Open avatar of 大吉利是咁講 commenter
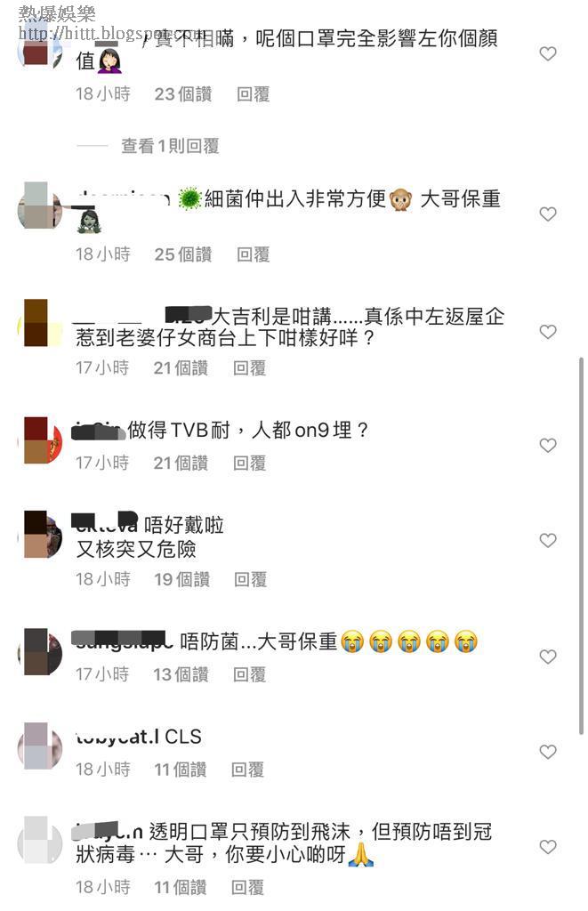The width and height of the screenshot is (588, 911). [x=39, y=323]
